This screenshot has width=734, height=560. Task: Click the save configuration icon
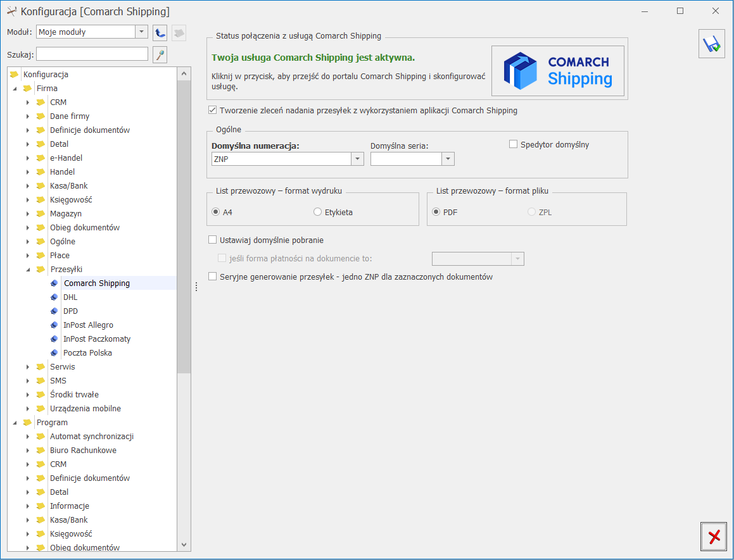click(712, 44)
